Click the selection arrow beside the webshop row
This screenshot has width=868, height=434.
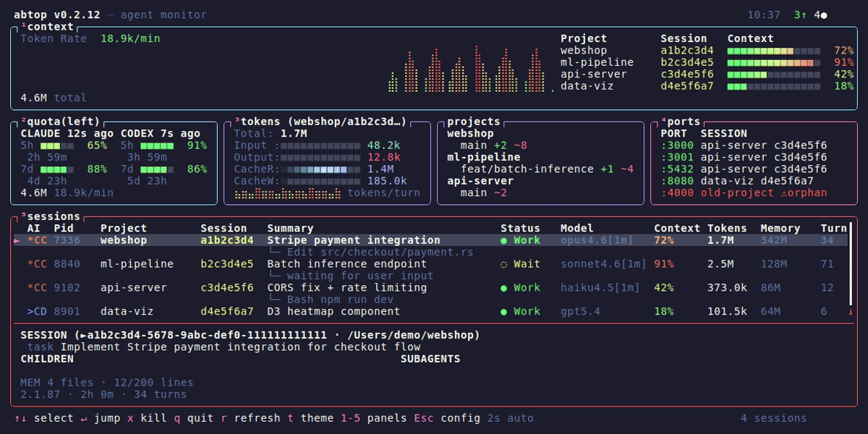pyautogui.click(x=17, y=240)
